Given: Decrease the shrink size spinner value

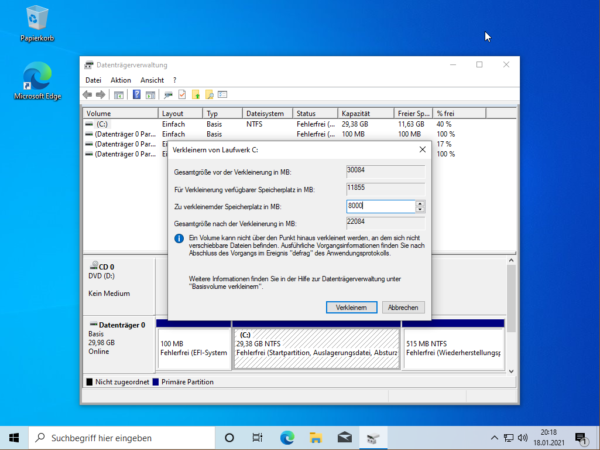Looking at the screenshot, I should tap(420, 210).
